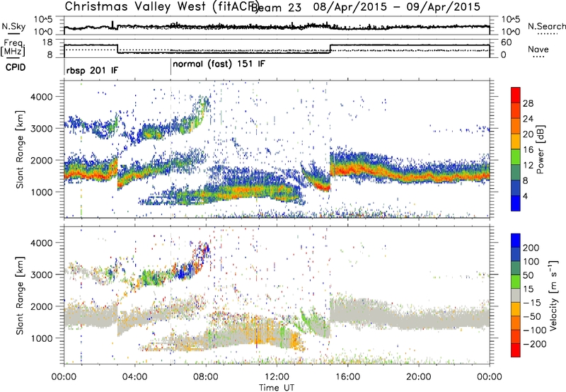Click the blue bottom of Power color bar

point(516,203)
